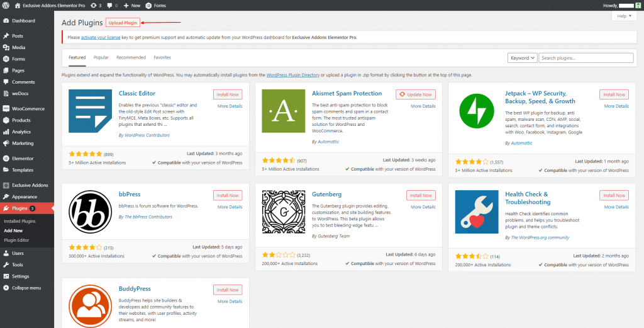The image size is (644, 328).
Task: Switch to the Recommended tab
Action: pyautogui.click(x=131, y=57)
